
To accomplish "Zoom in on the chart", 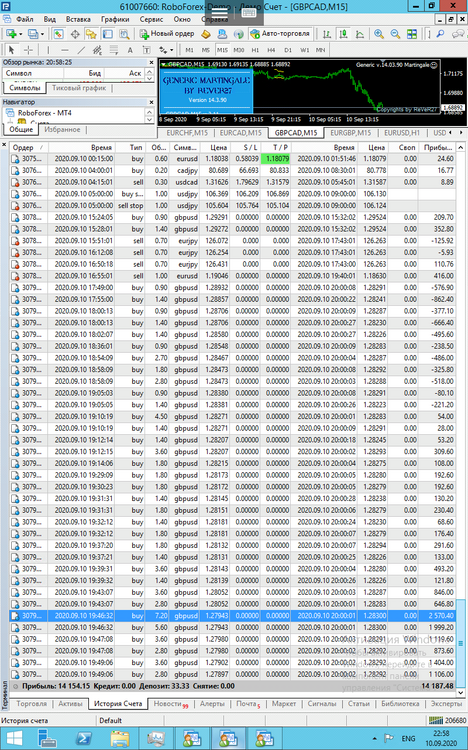I will pos(379,34).
